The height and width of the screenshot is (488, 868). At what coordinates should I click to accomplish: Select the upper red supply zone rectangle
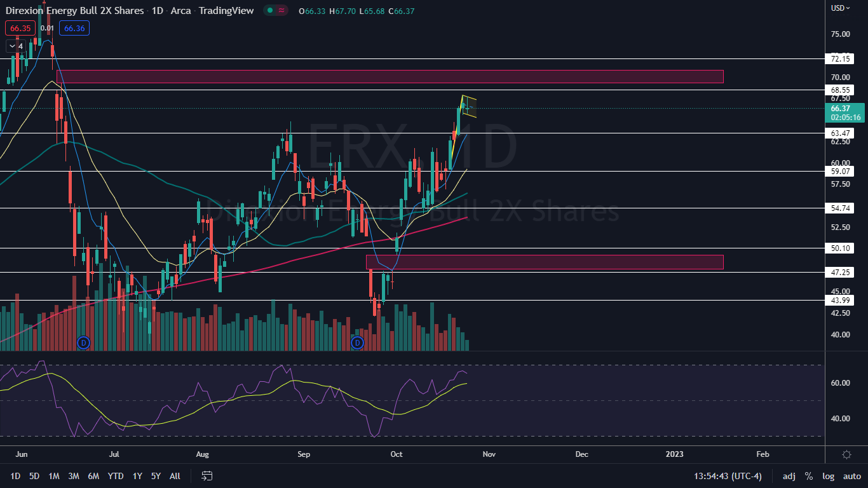[x=390, y=76]
